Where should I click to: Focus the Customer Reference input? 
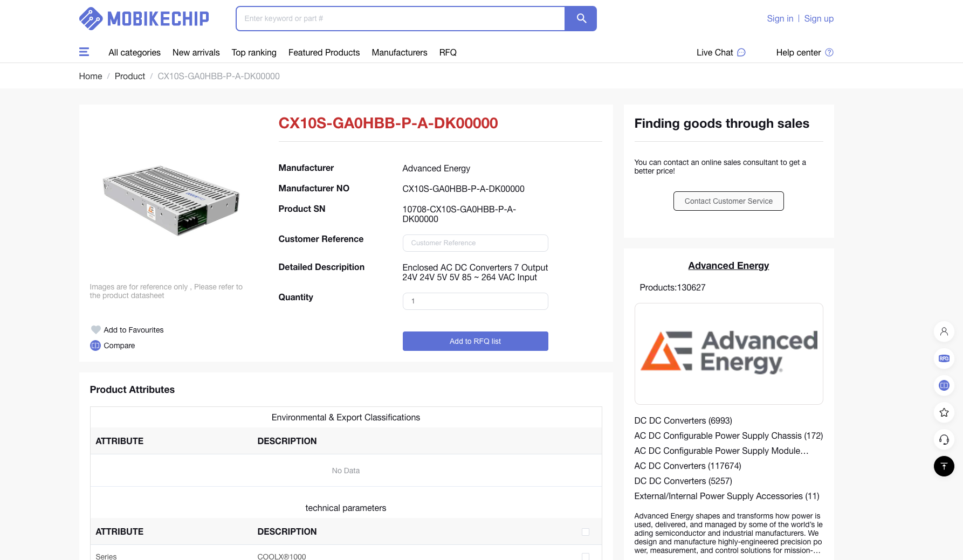(476, 243)
